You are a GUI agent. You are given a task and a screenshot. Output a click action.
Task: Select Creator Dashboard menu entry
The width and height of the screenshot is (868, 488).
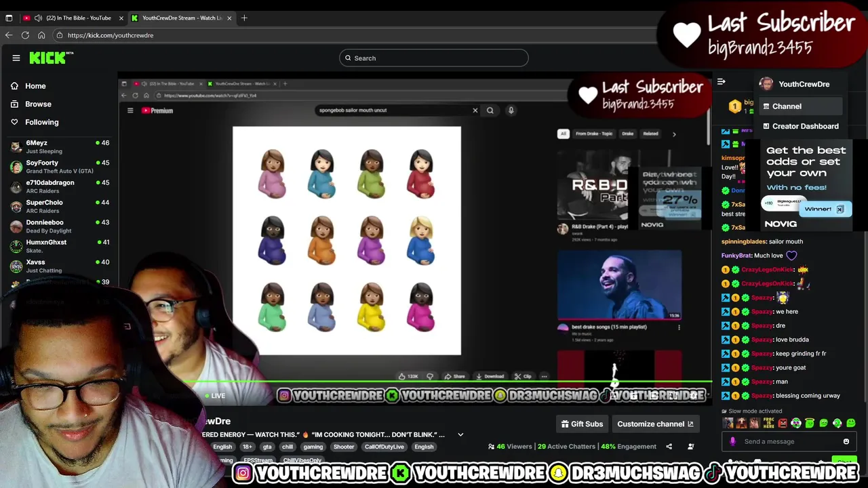click(800, 126)
